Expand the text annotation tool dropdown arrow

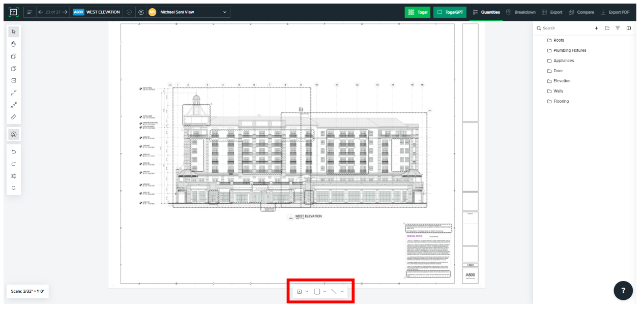point(307,292)
